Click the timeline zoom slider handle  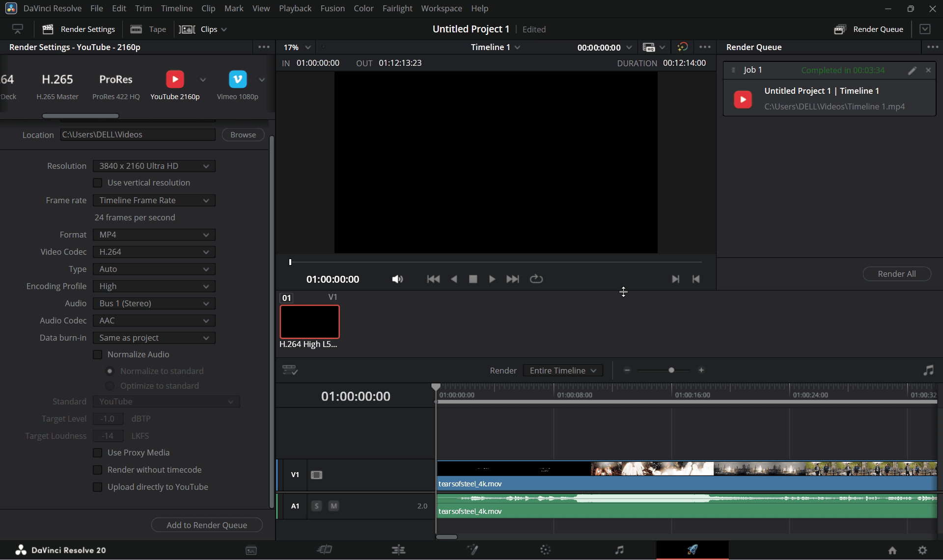coord(671,370)
